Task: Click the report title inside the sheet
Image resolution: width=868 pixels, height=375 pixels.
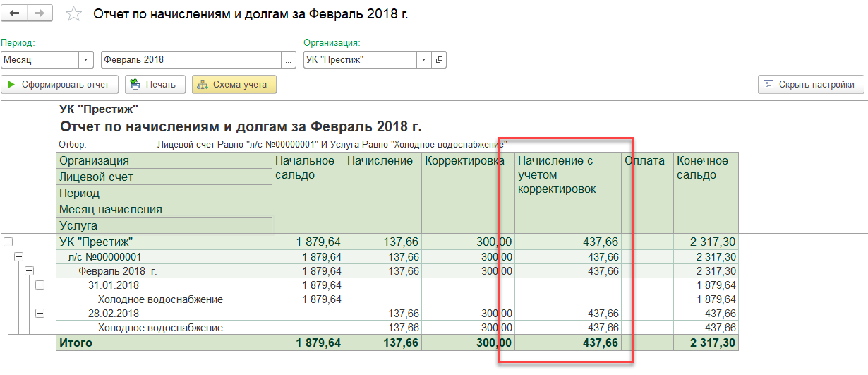Action: pyautogui.click(x=241, y=126)
